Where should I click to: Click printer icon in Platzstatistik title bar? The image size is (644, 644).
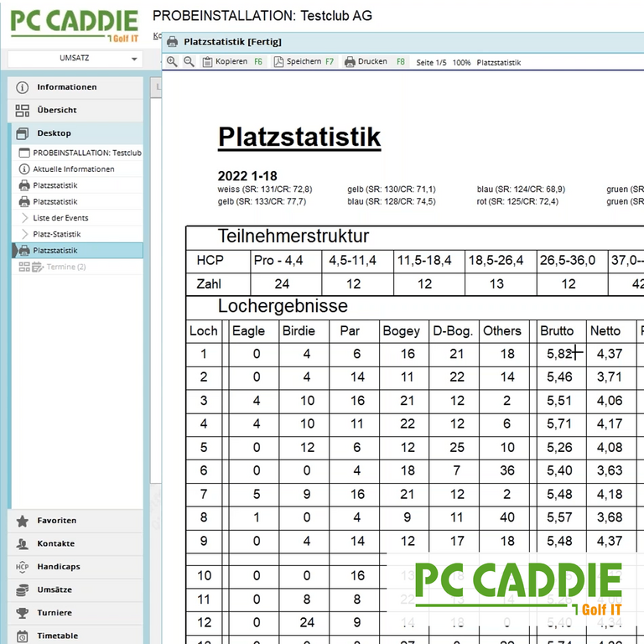[x=173, y=42]
